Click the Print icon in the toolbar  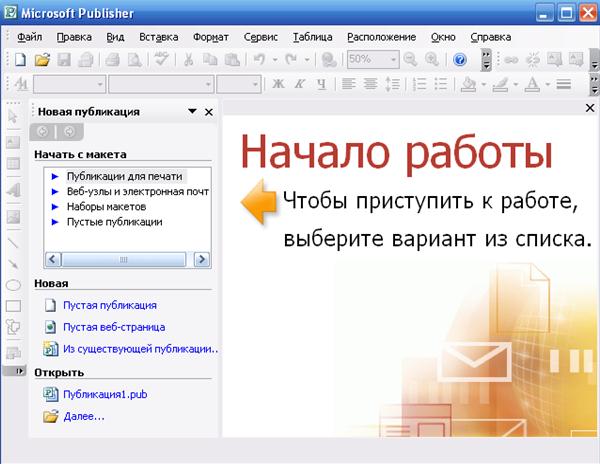pyautogui.click(x=112, y=60)
